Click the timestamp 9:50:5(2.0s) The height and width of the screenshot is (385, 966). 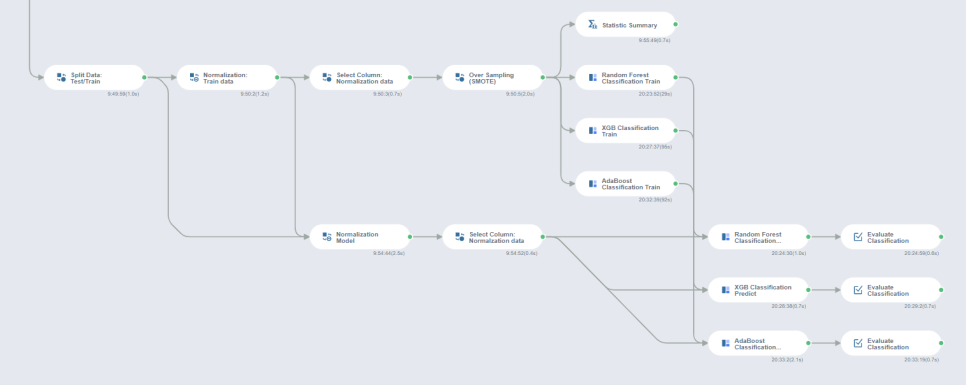[521, 94]
